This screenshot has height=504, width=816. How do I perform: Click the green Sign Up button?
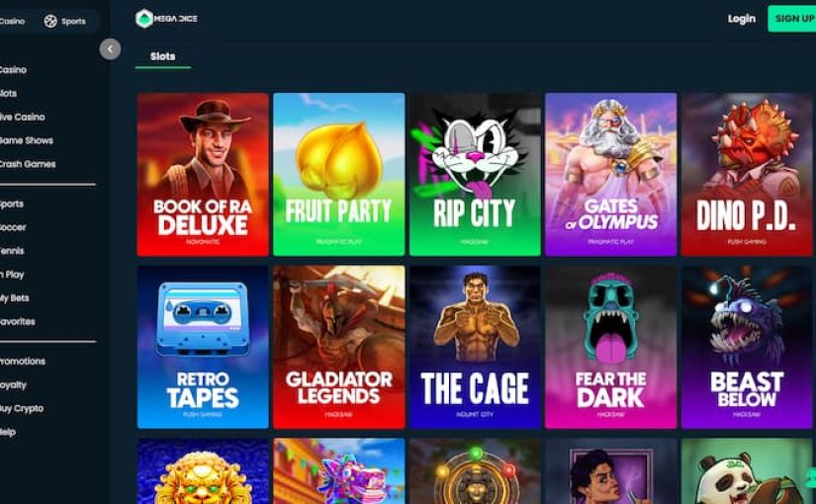pos(792,19)
